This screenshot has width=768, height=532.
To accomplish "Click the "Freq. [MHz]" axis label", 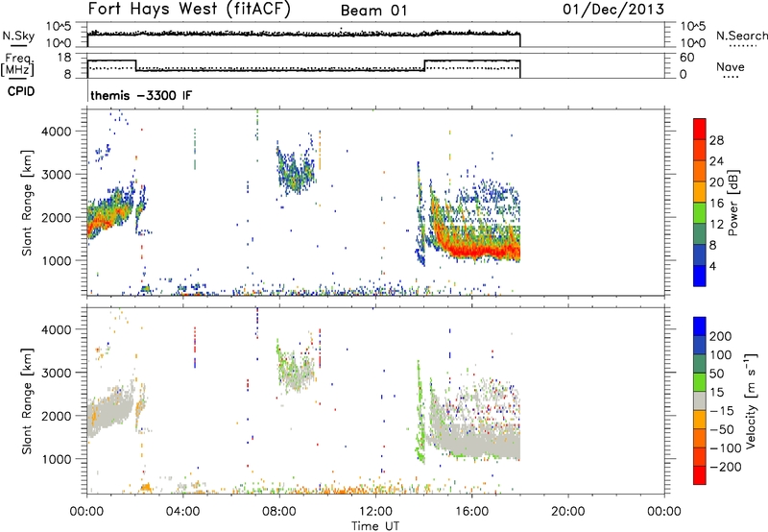I will (x=17, y=65).
